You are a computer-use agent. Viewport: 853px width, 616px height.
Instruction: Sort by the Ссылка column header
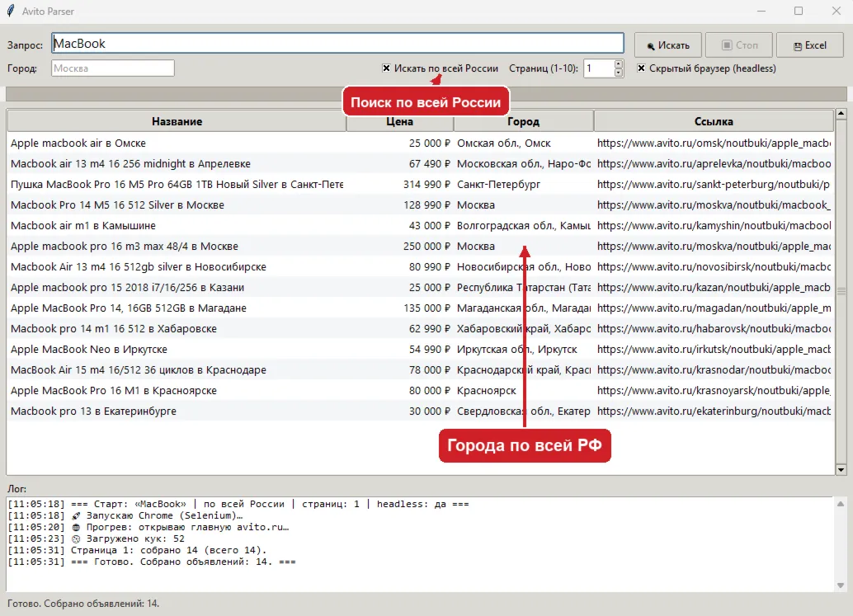coord(714,121)
